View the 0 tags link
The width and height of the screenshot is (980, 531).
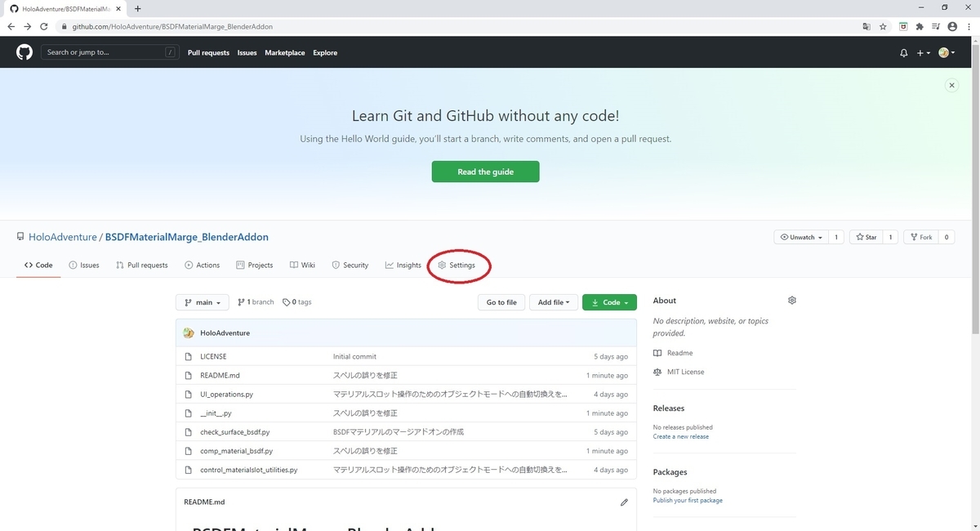pyautogui.click(x=297, y=302)
